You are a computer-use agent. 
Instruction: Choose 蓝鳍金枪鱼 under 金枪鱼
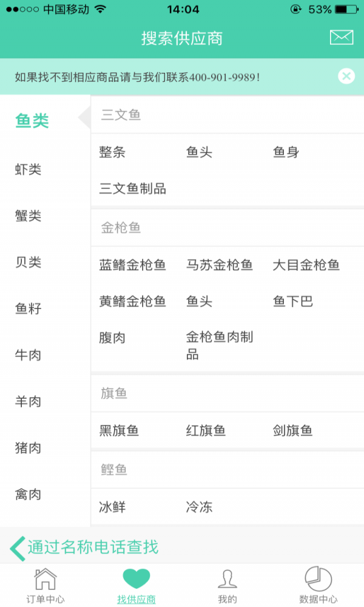[x=133, y=265]
